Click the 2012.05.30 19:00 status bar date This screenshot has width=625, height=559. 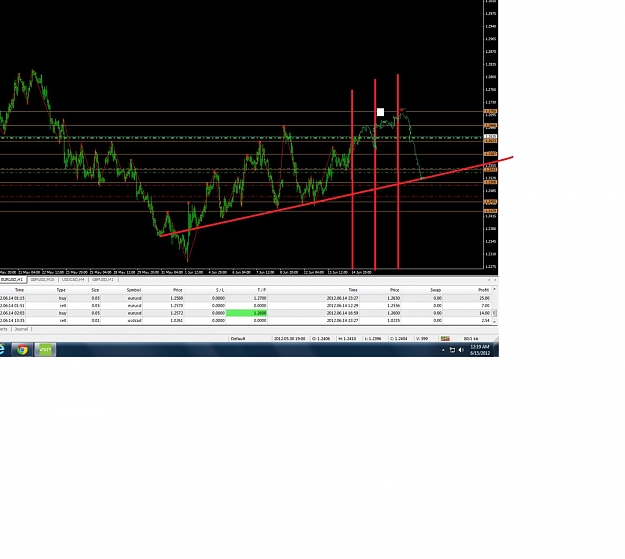click(x=290, y=339)
